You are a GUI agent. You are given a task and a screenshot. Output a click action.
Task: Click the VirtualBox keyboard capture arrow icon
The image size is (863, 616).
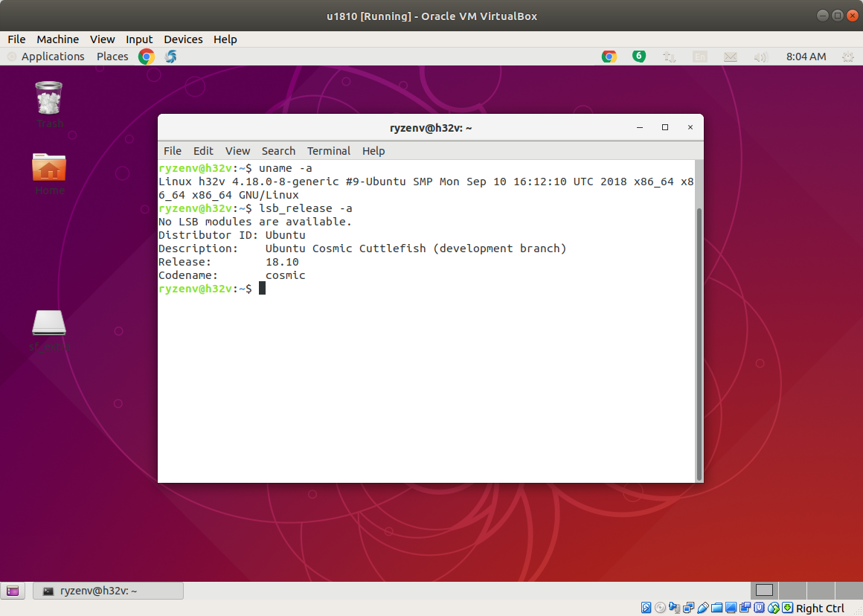(x=788, y=608)
